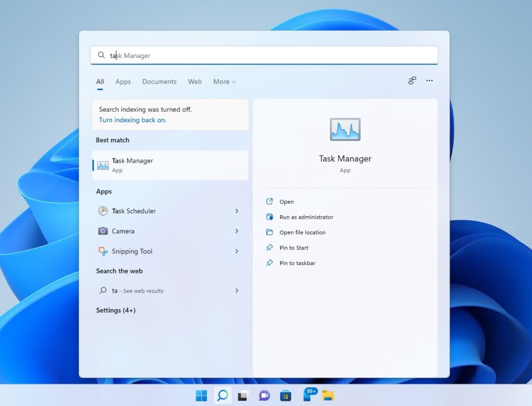Expand Task Scheduler options with its chevron

pos(236,211)
